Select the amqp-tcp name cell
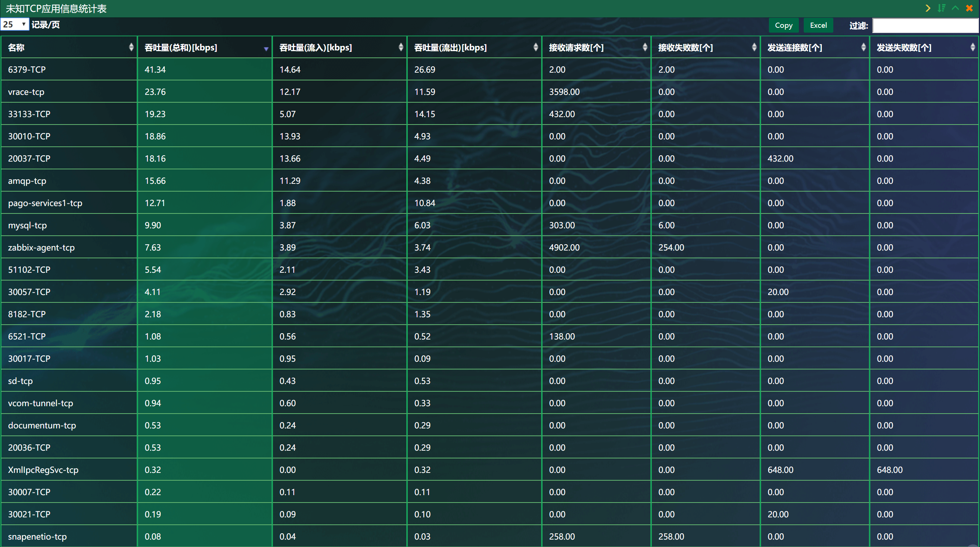Viewport: 980px width, 547px height. pyautogui.click(x=69, y=180)
